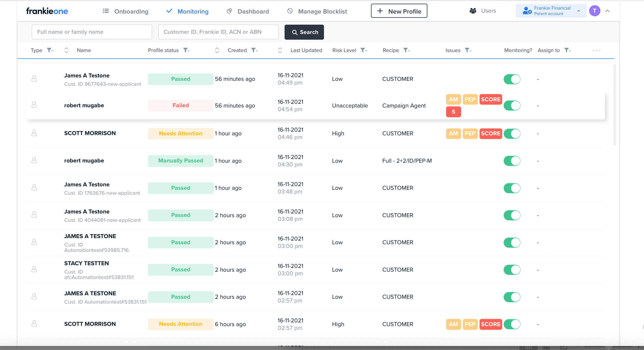Click the person icon for James A Testone 1763676
Viewport: 644px width, 350px height.
pos(34,188)
